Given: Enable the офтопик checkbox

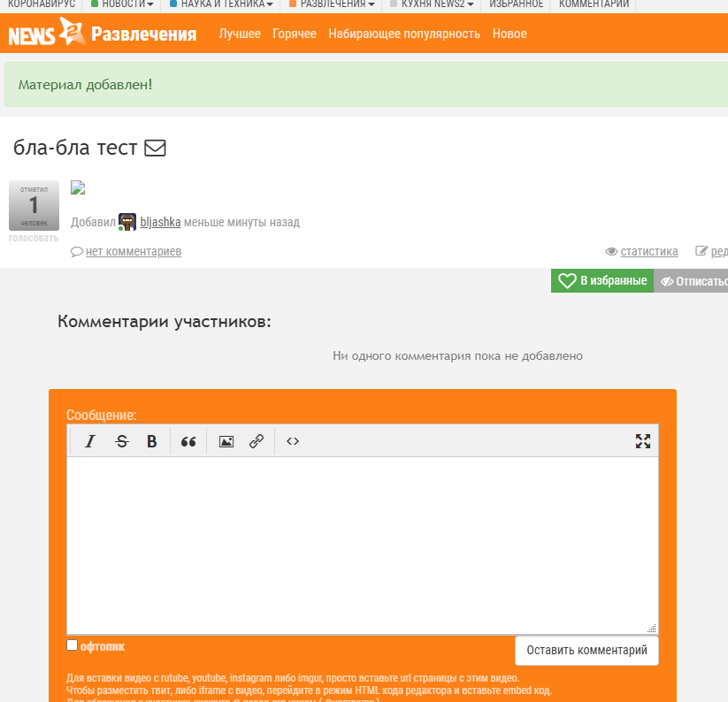Looking at the screenshot, I should pyautogui.click(x=73, y=645).
